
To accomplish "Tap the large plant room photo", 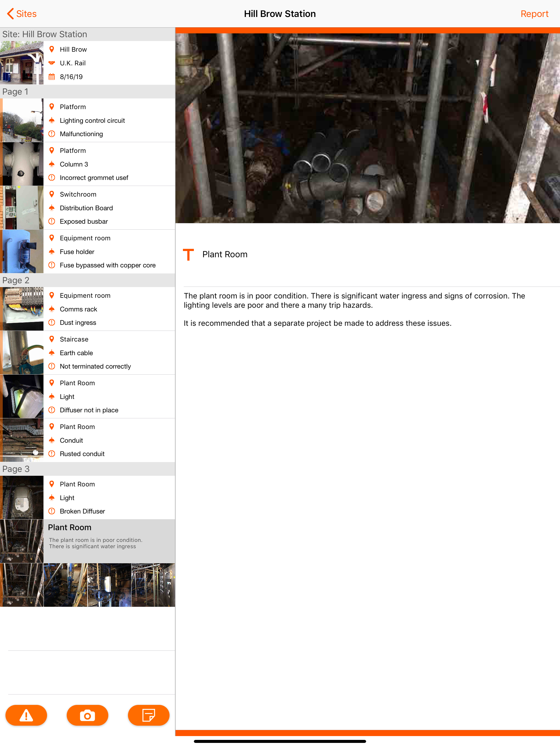I will pyautogui.click(x=367, y=128).
